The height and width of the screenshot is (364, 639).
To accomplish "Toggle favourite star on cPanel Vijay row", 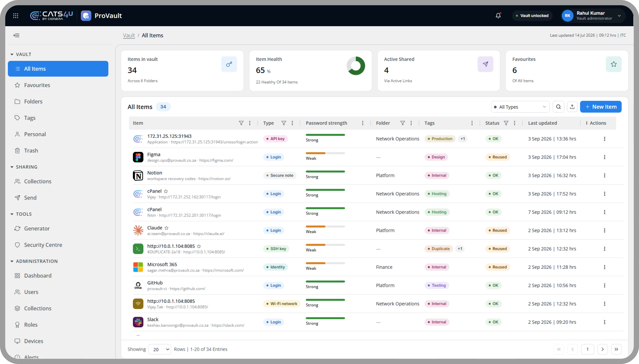I will point(166,191).
